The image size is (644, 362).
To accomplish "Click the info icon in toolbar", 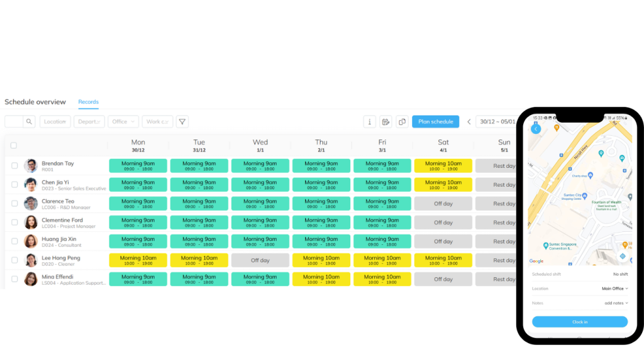I will pos(370,121).
